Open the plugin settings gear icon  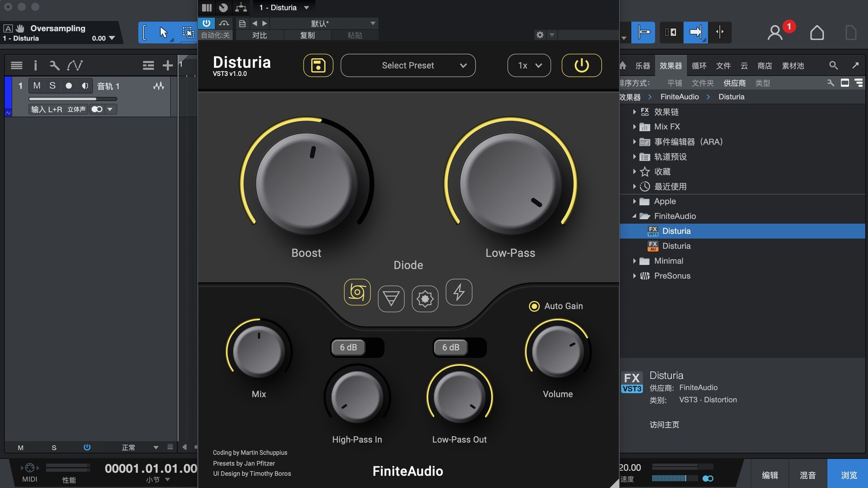(540, 35)
